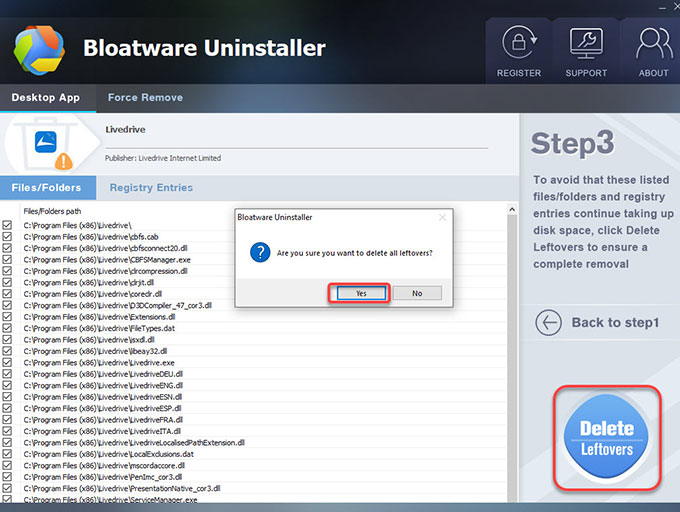Toggle checkbox for drcompression.dll
680x512 pixels.
[x=7, y=271]
